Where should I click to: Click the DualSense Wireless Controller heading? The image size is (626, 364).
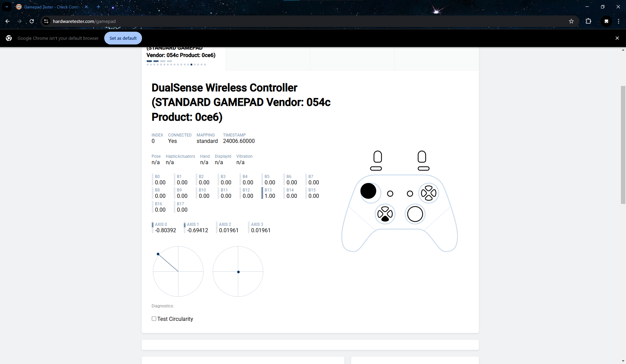click(241, 102)
